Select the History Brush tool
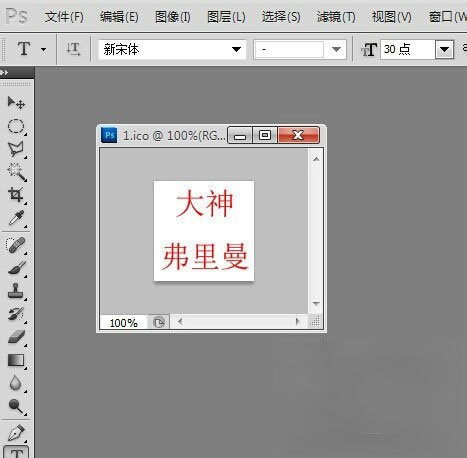 (16, 314)
